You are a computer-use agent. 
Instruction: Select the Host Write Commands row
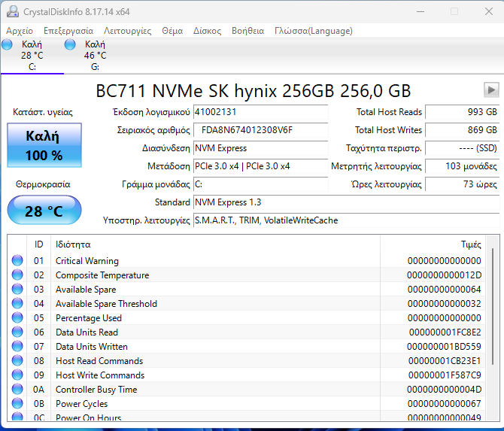(247, 375)
